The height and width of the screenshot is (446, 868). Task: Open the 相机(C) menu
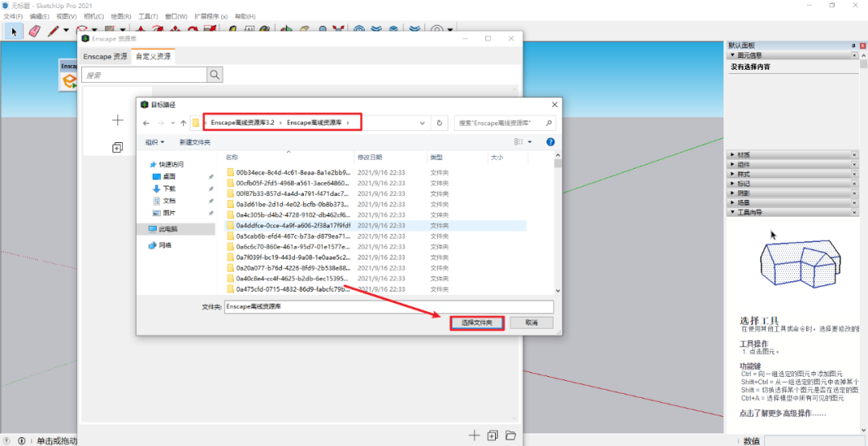(x=93, y=16)
